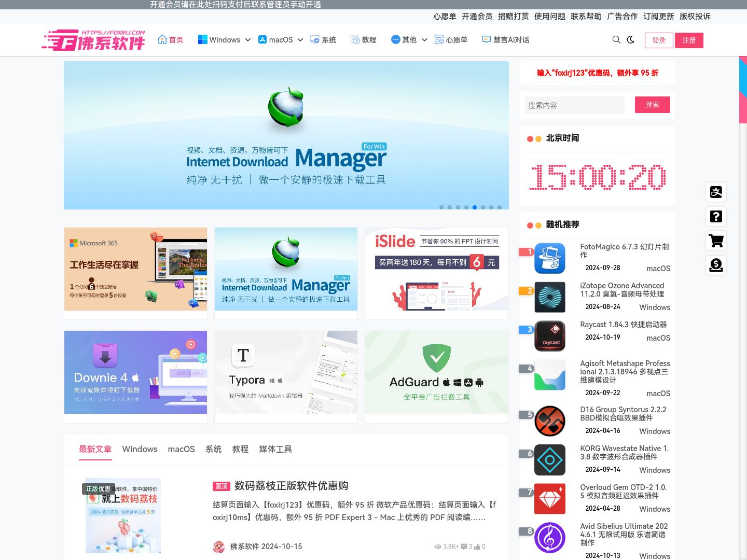Click the 其他 menu dots icon
The image size is (747, 560).
tap(396, 39)
